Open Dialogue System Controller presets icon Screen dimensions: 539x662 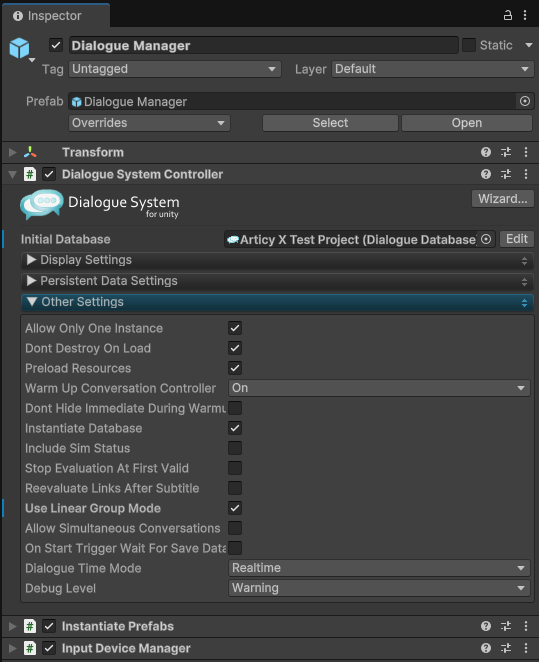pos(506,174)
